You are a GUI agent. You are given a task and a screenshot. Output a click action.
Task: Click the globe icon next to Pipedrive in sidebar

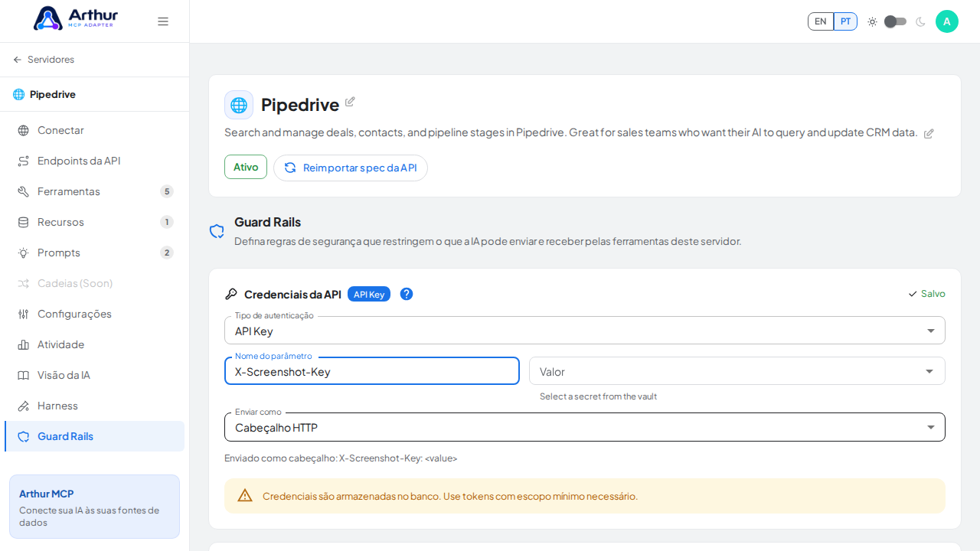point(18,94)
